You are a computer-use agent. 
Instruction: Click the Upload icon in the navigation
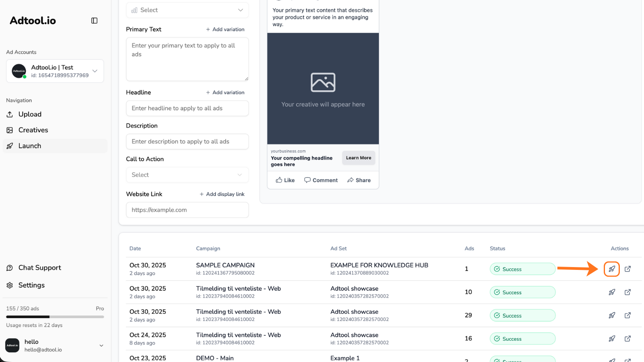tap(10, 114)
